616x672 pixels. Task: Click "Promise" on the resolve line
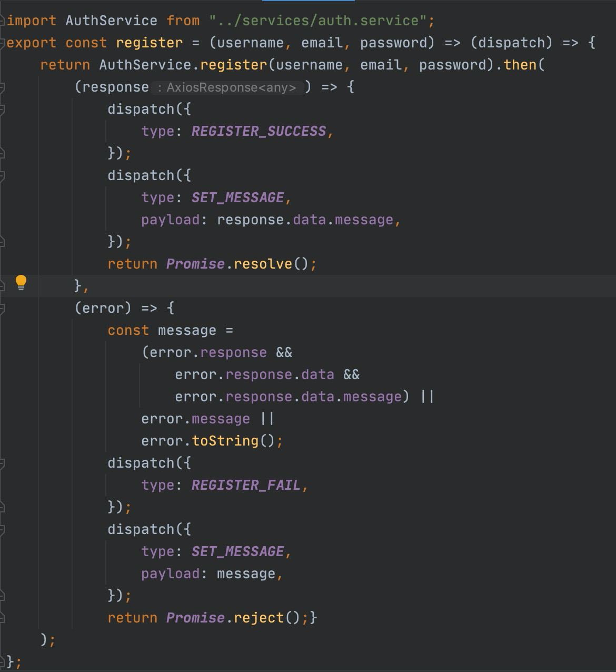[x=195, y=264]
